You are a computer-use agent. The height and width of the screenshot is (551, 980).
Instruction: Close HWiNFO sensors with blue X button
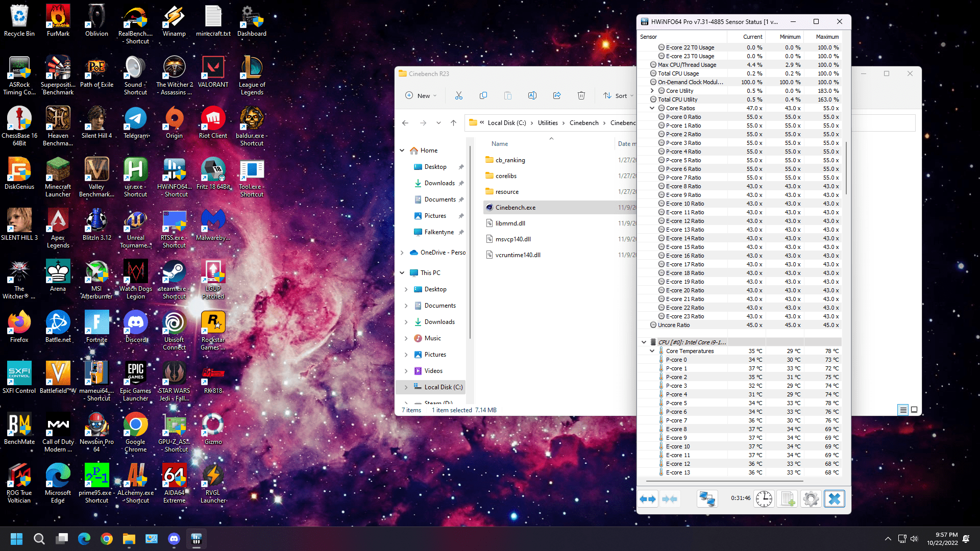pyautogui.click(x=835, y=498)
